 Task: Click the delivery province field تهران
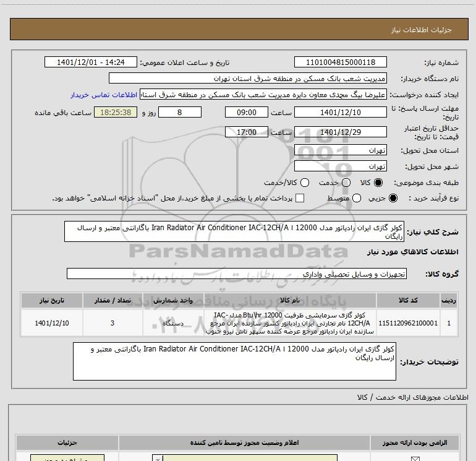pyautogui.click(x=340, y=150)
